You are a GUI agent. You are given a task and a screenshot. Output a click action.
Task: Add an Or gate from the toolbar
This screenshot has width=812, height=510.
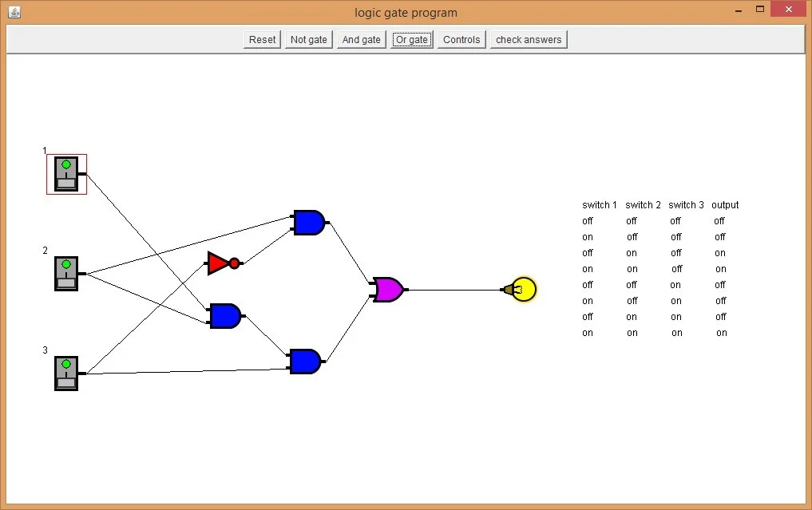coord(412,39)
